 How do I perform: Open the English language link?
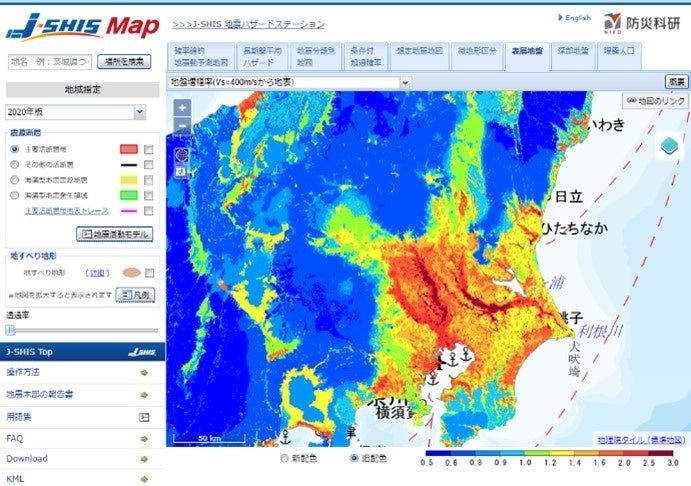[x=575, y=18]
